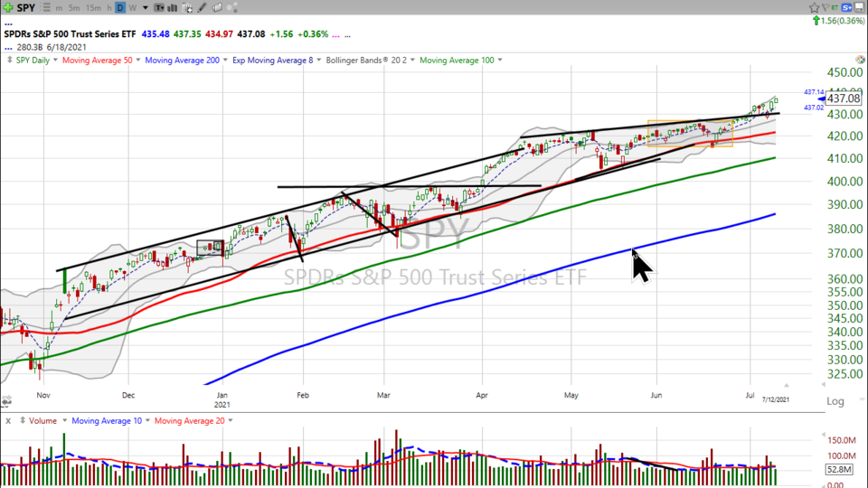The height and width of the screenshot is (488, 868).
Task: Open the symbol list icon next to SPY
Action: [x=45, y=7]
